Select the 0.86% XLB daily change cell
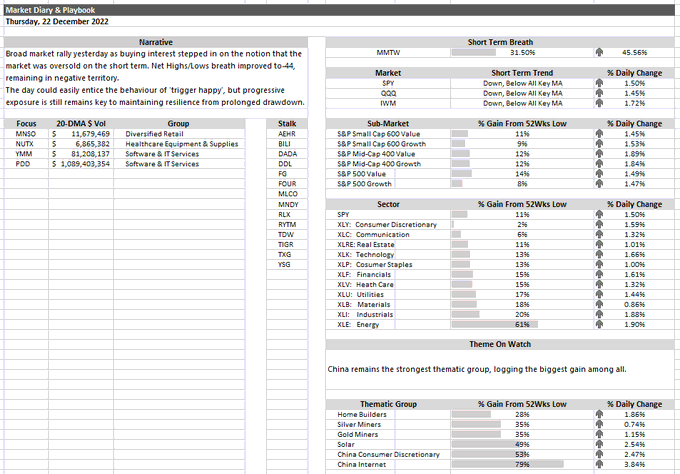The image size is (680, 474). tap(634, 304)
